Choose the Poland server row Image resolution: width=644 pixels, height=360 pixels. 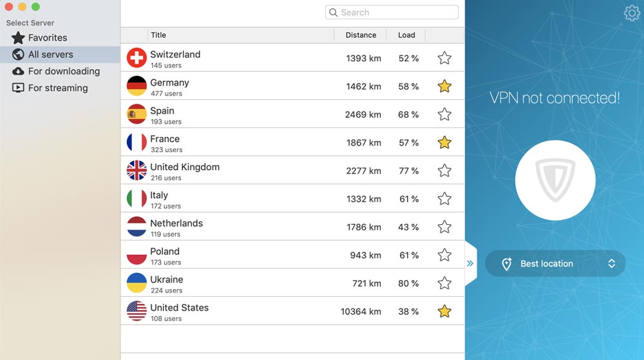(292, 255)
